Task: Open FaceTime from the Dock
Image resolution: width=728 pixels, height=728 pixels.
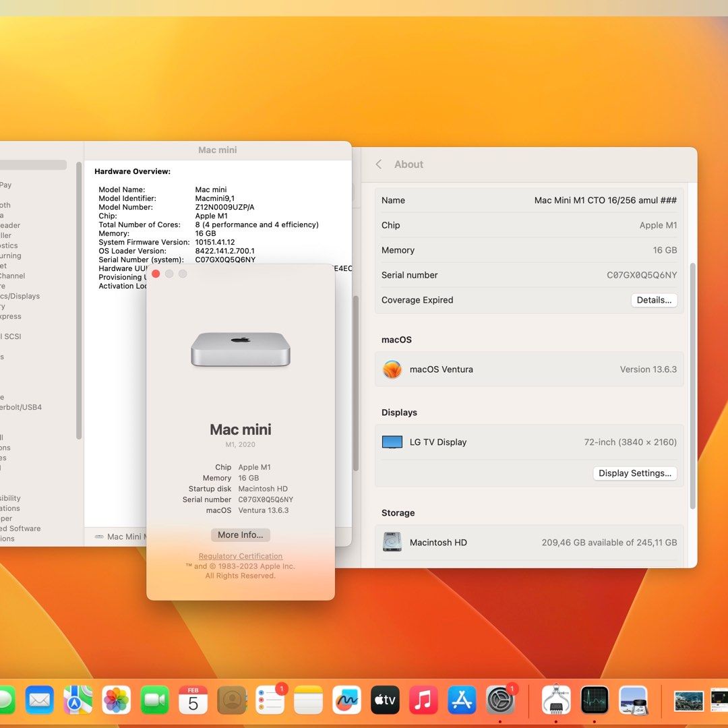Action: tap(155, 700)
